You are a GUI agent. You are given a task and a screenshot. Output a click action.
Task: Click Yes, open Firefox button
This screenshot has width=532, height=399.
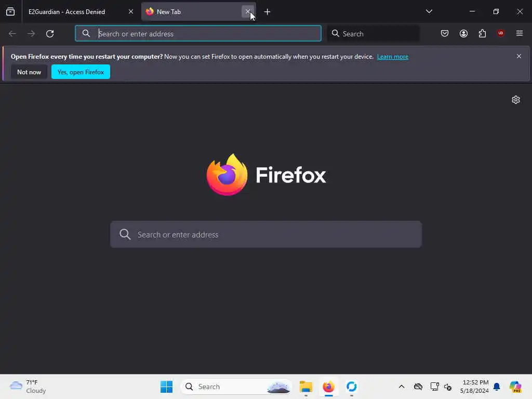pos(81,72)
